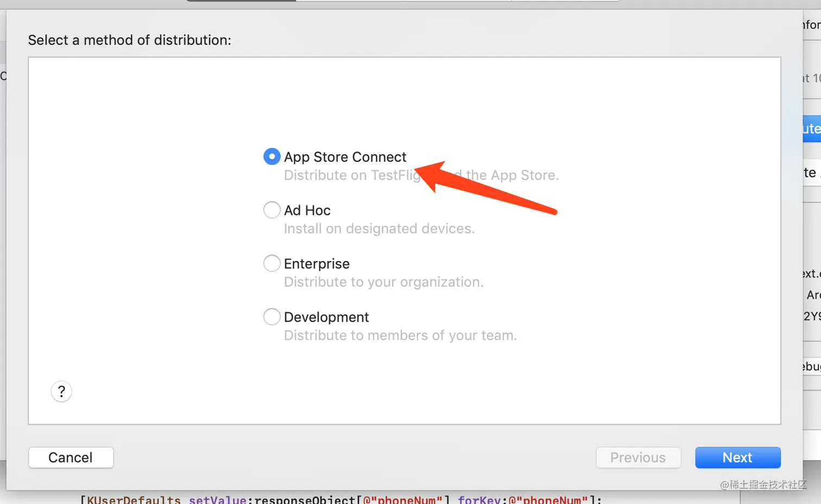The image size is (821, 504).
Task: Click 'Distribute to your organization.' description
Action: pos(383,282)
